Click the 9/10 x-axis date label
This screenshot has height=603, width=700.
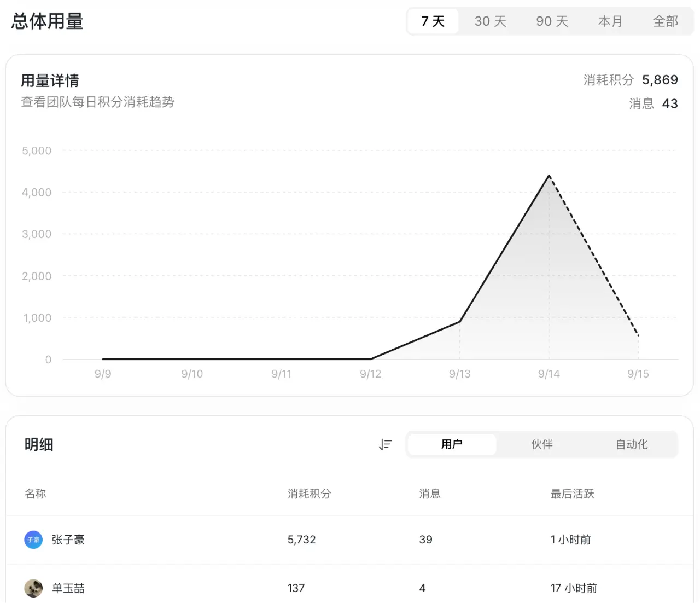pos(192,374)
